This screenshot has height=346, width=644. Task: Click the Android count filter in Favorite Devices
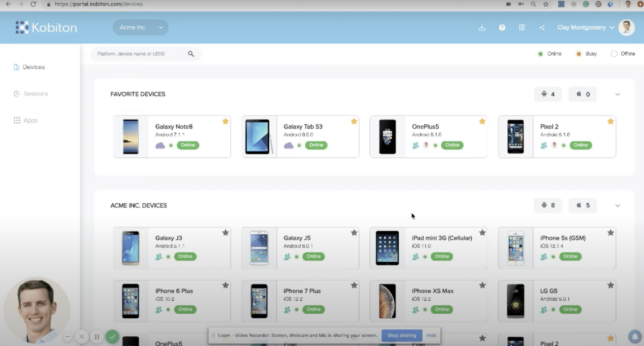(548, 94)
